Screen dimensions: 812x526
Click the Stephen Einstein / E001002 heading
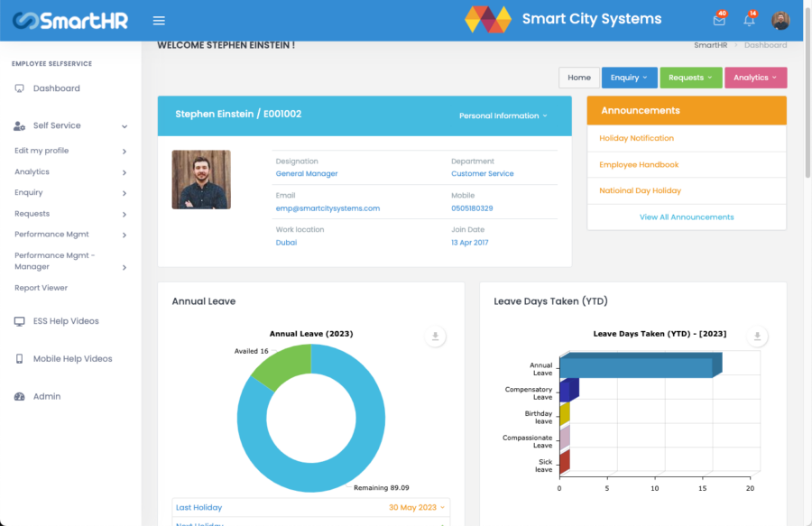pyautogui.click(x=238, y=114)
